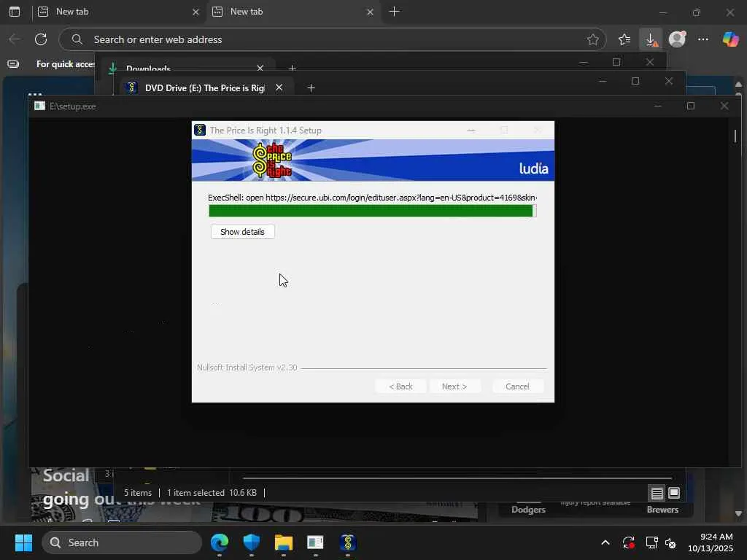Click the taskbar Search box
747x560 pixels.
(122, 542)
